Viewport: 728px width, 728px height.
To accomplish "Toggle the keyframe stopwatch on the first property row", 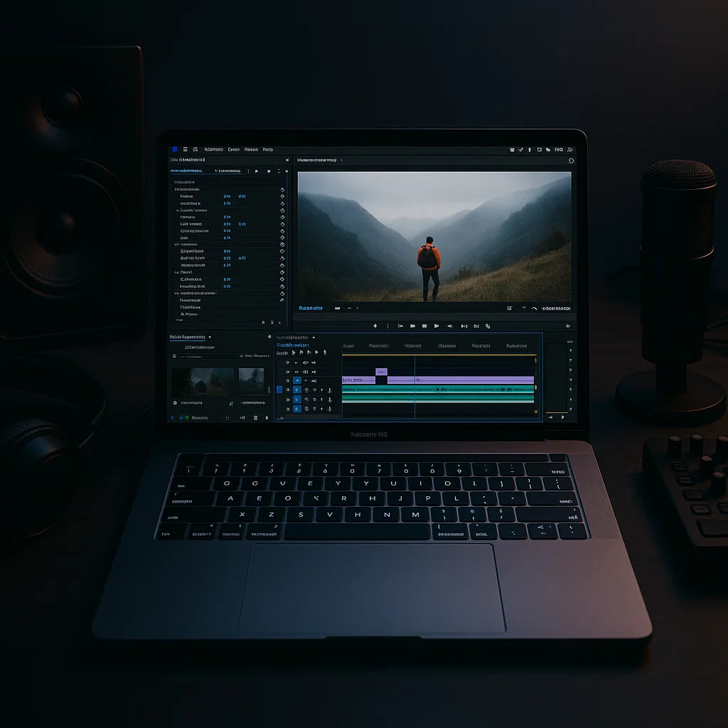I will 282,190.
